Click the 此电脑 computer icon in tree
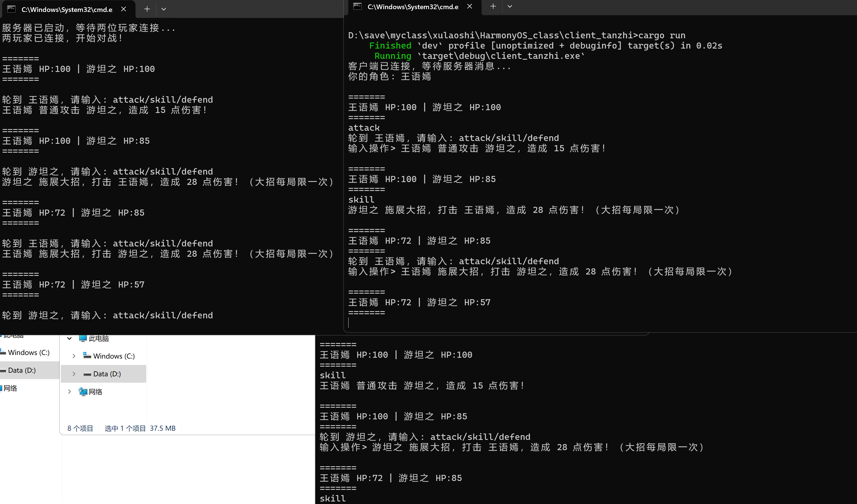 point(83,338)
